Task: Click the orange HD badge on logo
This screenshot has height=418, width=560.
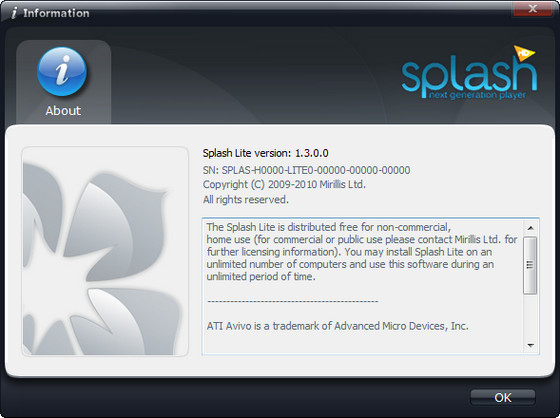Action: 524,53
